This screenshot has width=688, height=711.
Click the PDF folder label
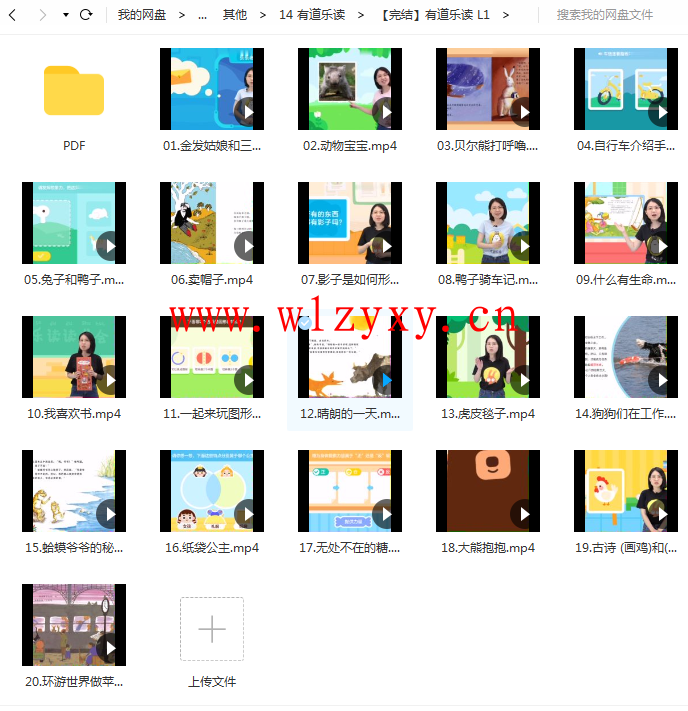pyautogui.click(x=74, y=146)
